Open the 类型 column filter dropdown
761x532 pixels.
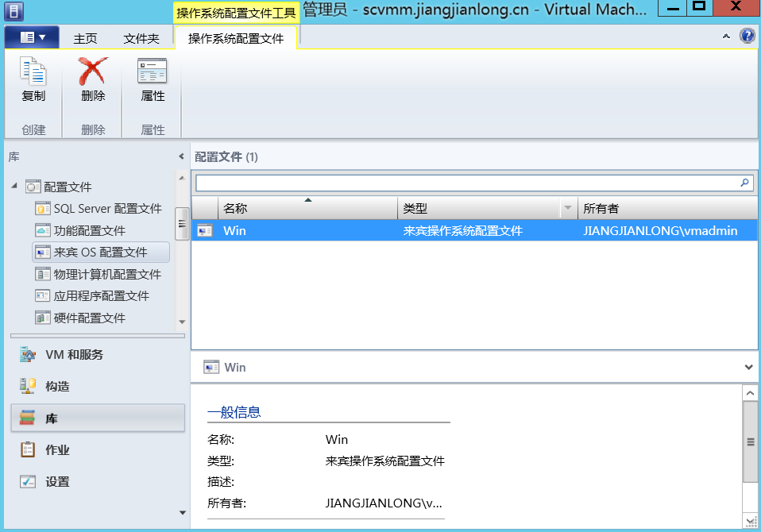point(567,208)
